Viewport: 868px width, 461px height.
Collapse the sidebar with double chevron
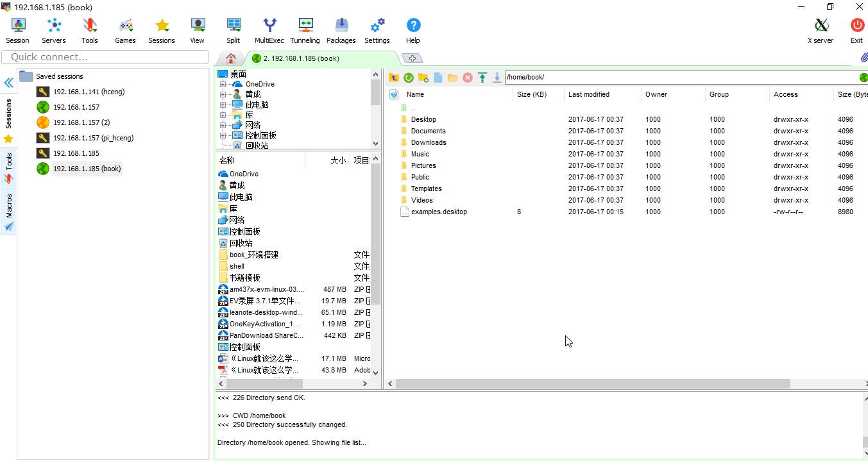[x=9, y=83]
